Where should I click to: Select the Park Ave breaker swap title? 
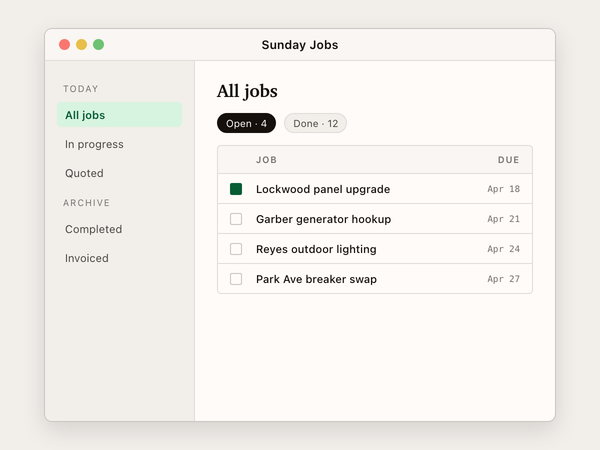(316, 279)
